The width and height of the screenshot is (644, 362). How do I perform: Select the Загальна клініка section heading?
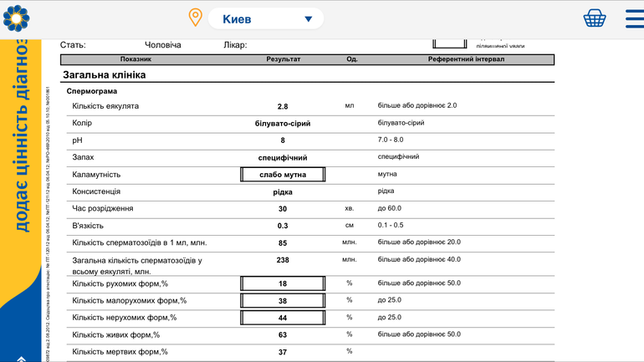point(105,75)
